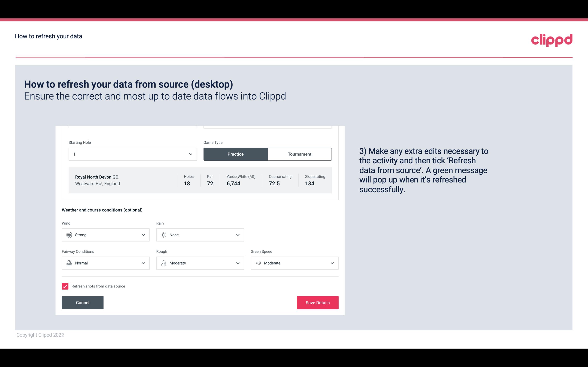The image size is (588, 367).
Task: Click the fairway conditions icon
Action: (x=69, y=263)
